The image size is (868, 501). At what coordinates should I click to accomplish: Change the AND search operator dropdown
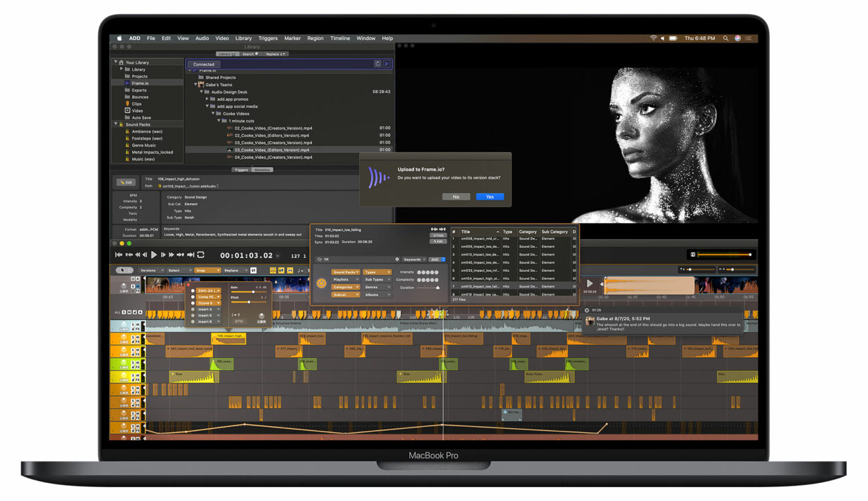tap(437, 259)
